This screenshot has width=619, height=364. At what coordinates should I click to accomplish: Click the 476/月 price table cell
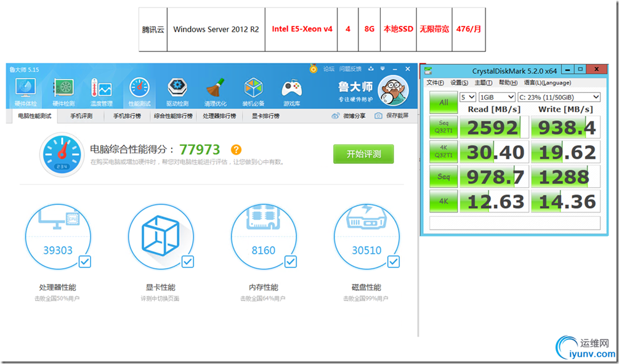point(469,29)
